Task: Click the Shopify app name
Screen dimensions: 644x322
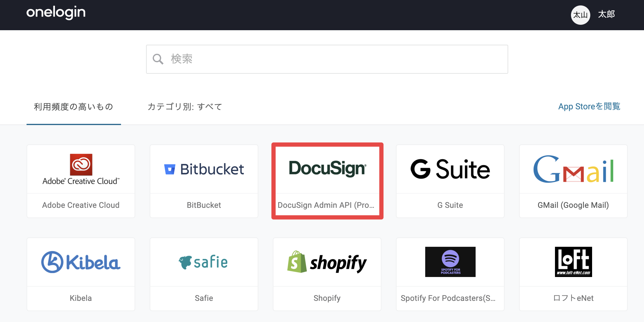Action: tap(327, 298)
